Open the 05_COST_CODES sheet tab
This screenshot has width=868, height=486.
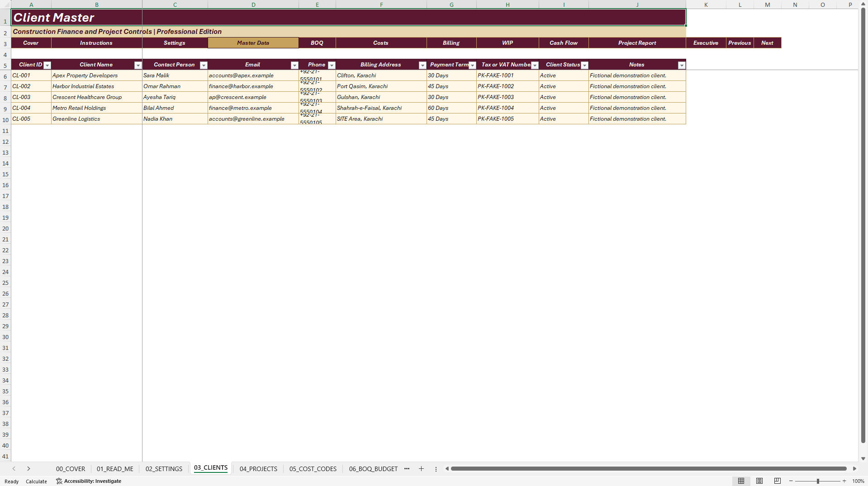(313, 469)
